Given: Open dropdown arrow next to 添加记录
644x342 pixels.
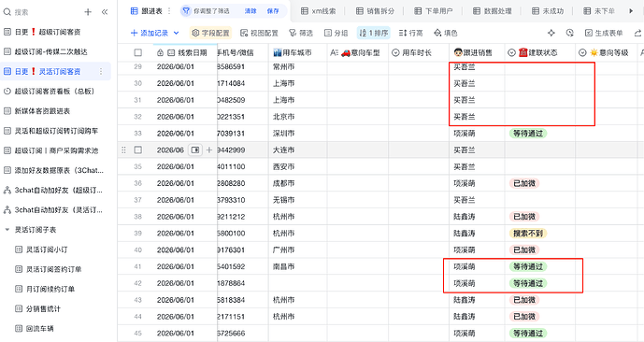Looking at the screenshot, I should coord(177,33).
